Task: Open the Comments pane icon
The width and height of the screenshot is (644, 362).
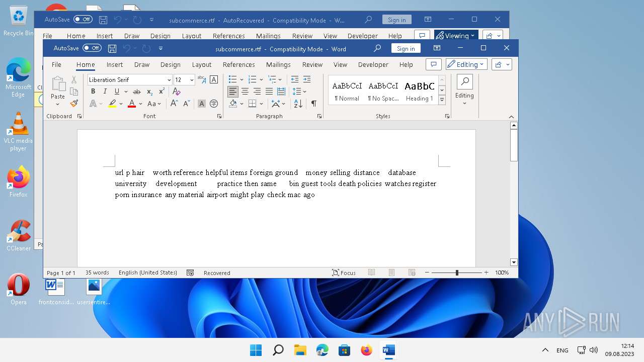Action: point(433,64)
